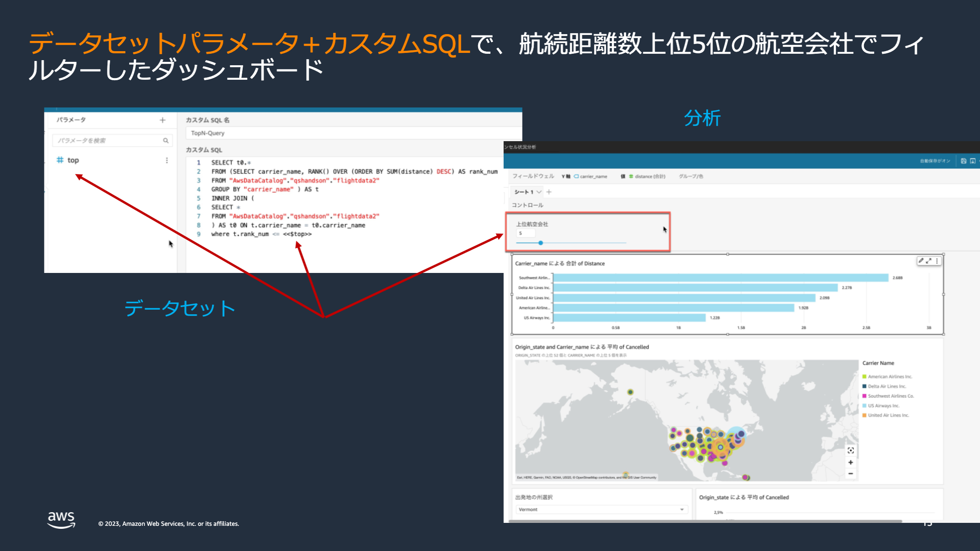Click the distance (合計) value field well
The width and height of the screenshot is (980, 551).
[x=649, y=176]
